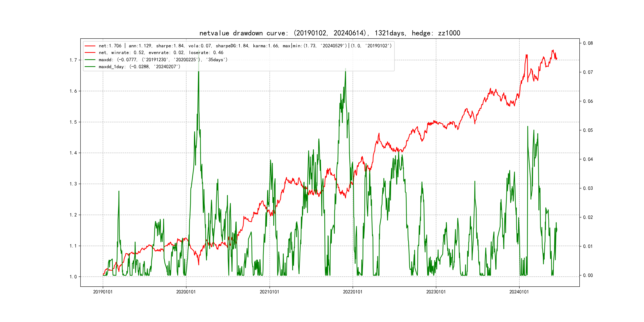
Task: Click the first red legend line swatch
Action: (x=90, y=46)
